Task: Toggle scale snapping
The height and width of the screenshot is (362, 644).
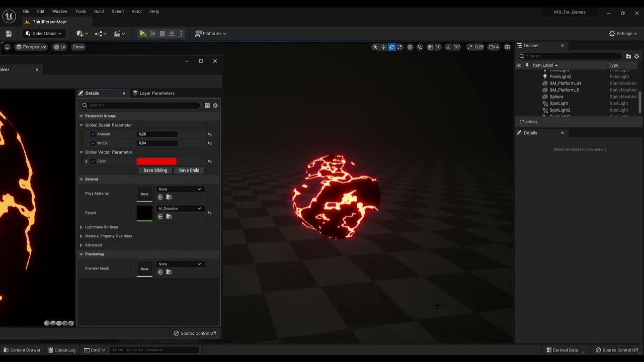Action: point(469,47)
